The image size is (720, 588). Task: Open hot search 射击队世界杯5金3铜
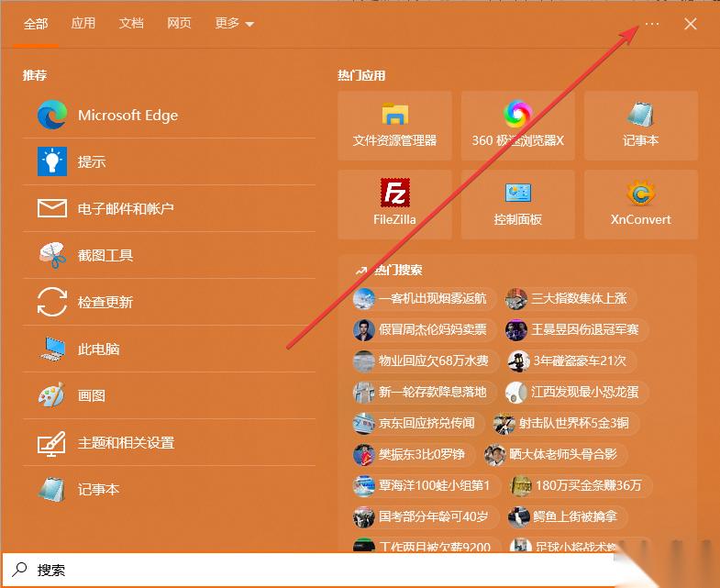pos(565,424)
